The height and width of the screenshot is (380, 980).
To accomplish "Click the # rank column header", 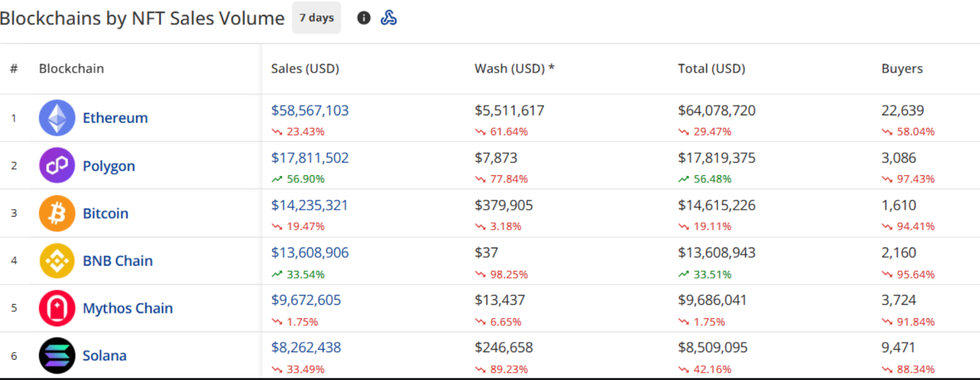I will pyautogui.click(x=14, y=68).
